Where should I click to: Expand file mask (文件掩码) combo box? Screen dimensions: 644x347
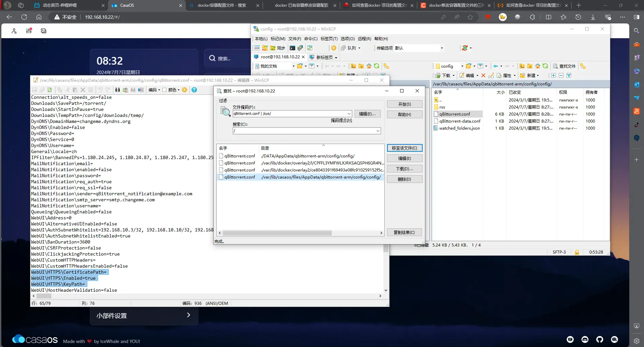click(x=349, y=114)
